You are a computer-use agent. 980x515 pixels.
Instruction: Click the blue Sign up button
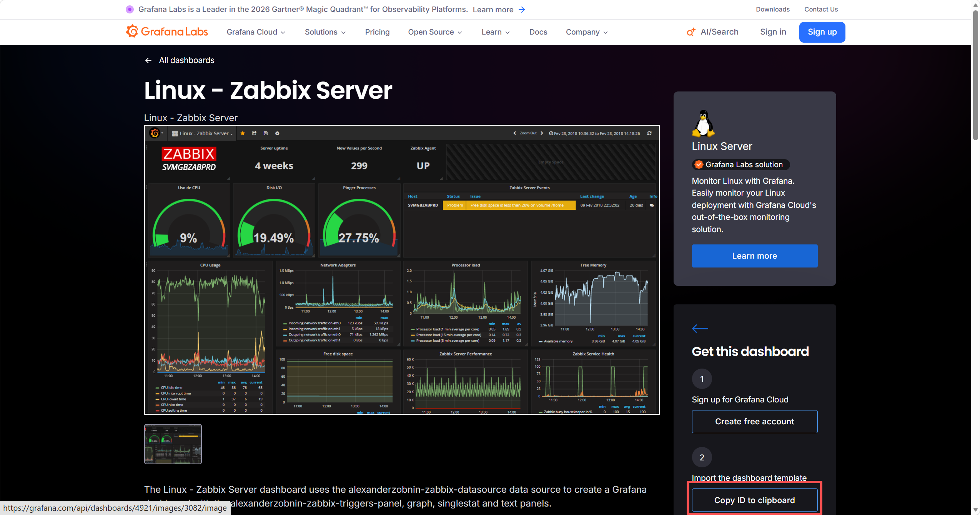(822, 32)
